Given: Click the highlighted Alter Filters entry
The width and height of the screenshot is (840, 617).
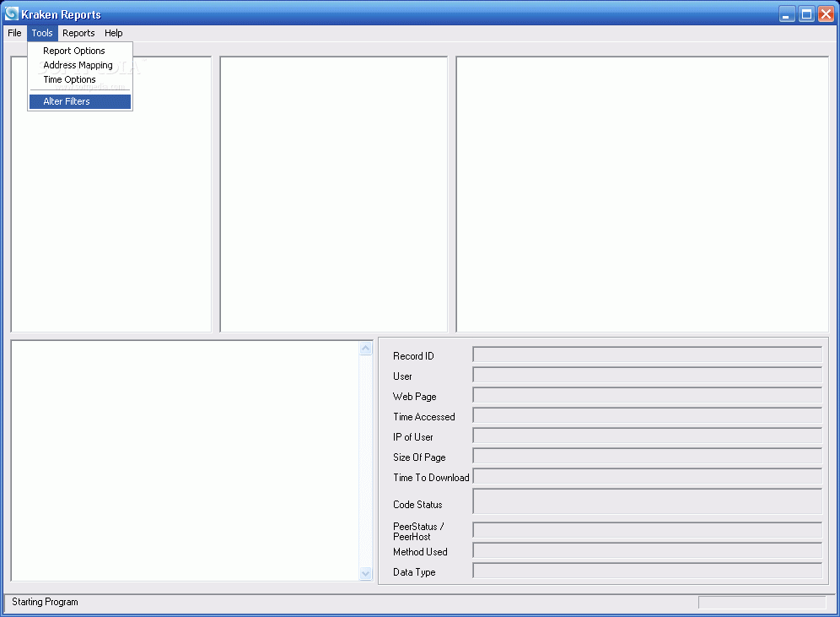Looking at the screenshot, I should [x=80, y=101].
